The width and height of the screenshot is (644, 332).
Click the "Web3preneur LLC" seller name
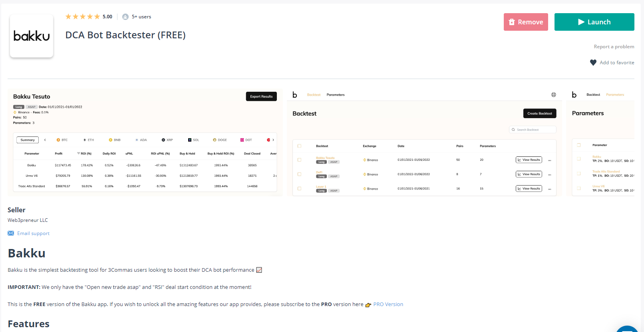tap(28, 220)
